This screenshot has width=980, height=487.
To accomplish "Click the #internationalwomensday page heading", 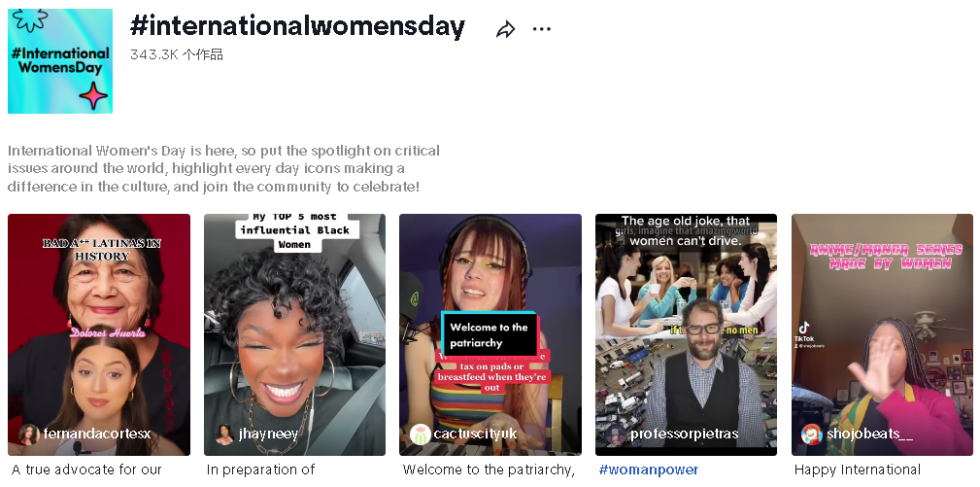I will 297,27.
